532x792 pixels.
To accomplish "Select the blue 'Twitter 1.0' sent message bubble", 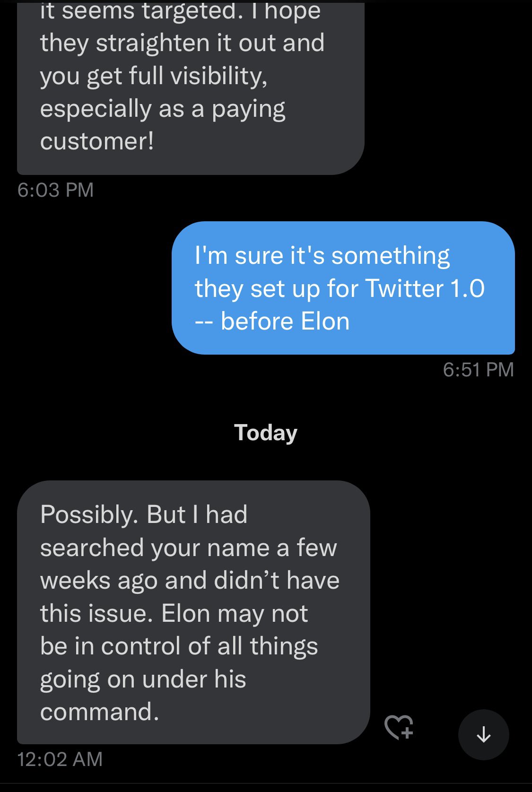I will pyautogui.click(x=343, y=287).
